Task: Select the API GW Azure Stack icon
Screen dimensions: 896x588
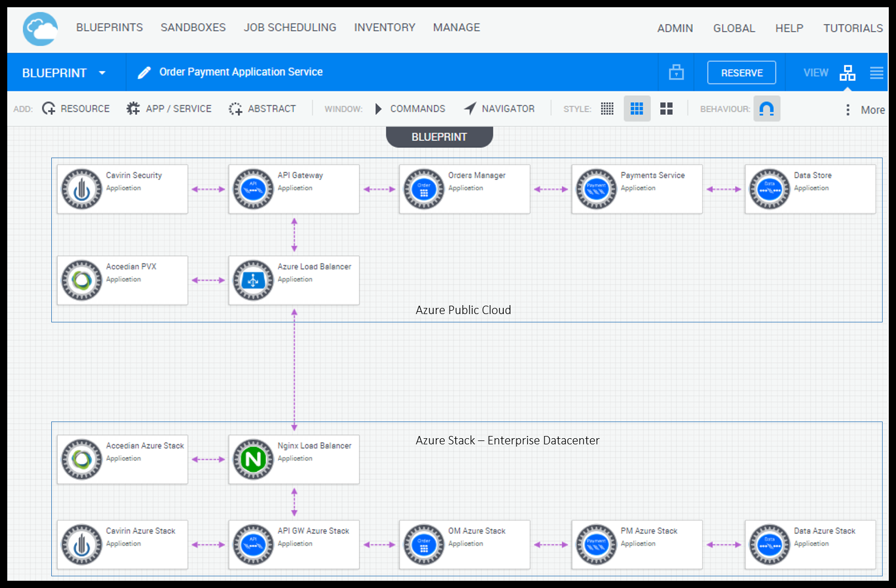Action: [254, 545]
